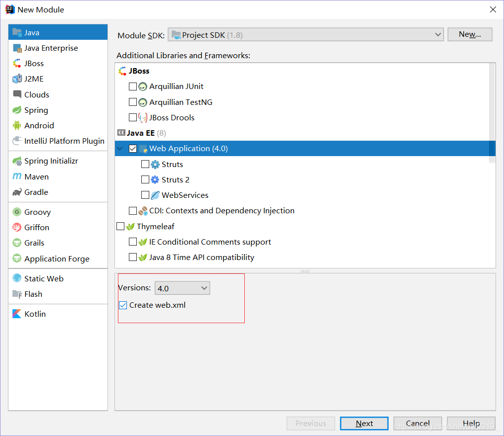Enable the Arquillian TestNG checkbox
The width and height of the screenshot is (504, 436).
pos(132,102)
